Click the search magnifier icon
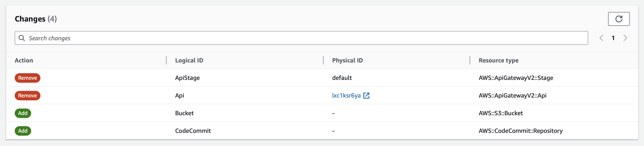The image size is (644, 146). 22,38
